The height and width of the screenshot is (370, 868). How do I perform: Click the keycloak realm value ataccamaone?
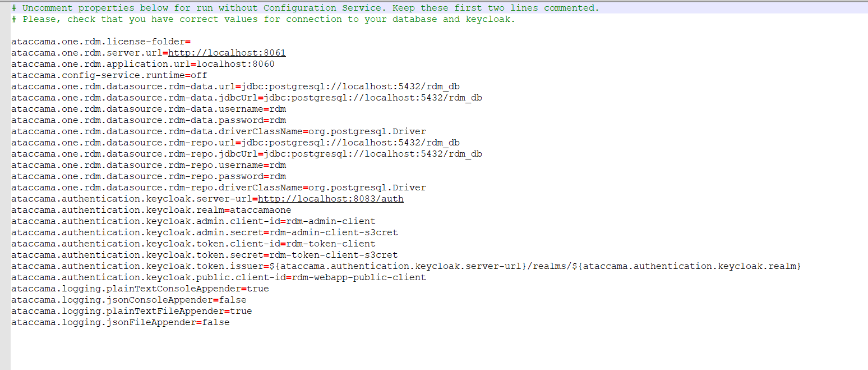[261, 209]
